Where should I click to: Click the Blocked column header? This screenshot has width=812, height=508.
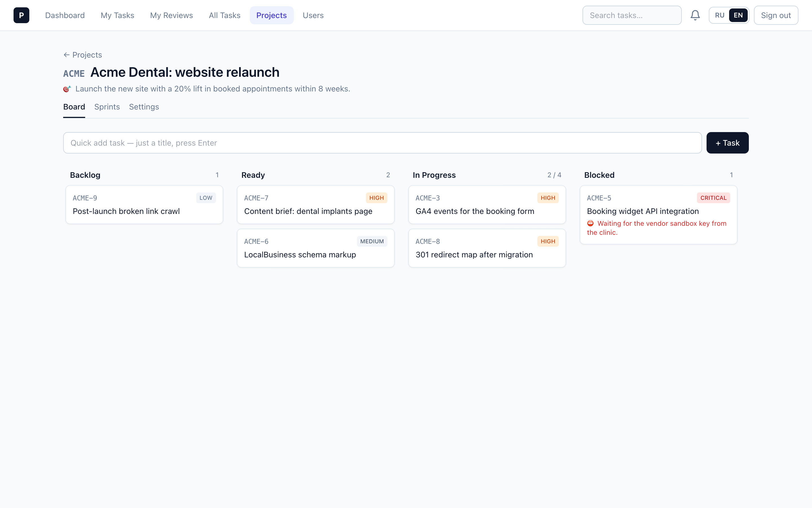pos(599,175)
